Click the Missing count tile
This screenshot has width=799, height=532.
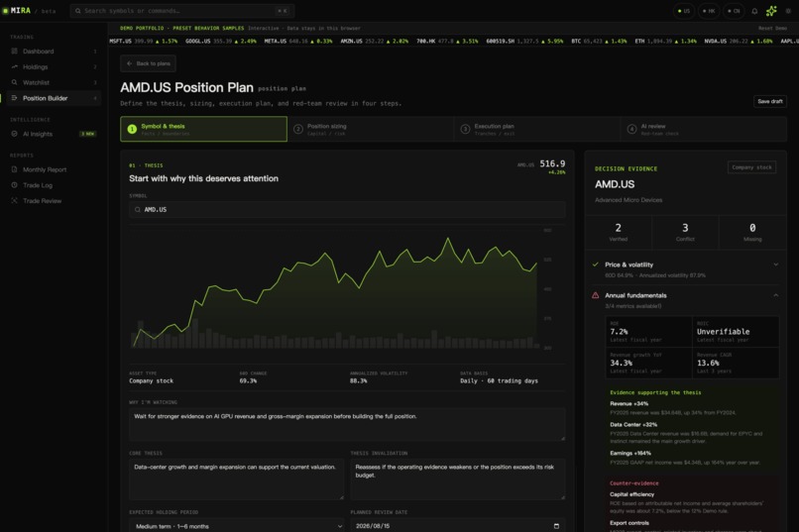click(752, 232)
